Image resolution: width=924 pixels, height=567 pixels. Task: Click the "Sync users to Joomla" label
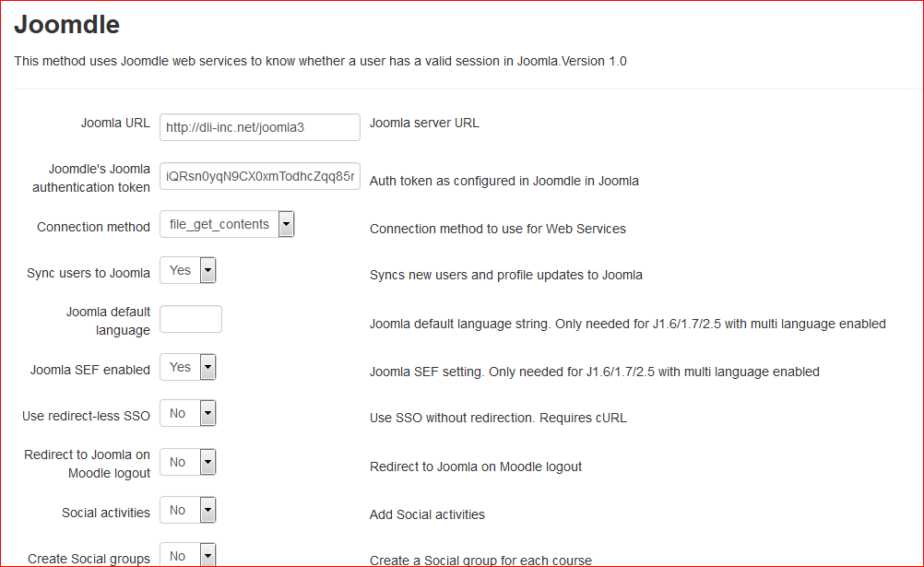click(89, 273)
